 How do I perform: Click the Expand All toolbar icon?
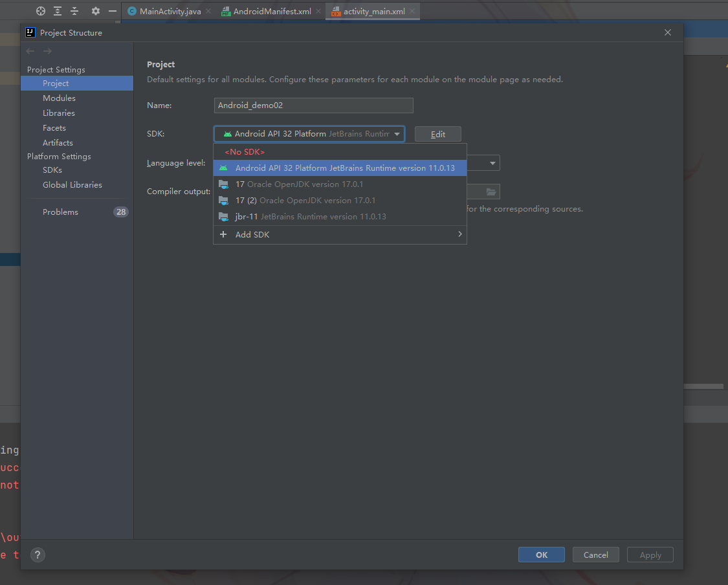point(58,11)
